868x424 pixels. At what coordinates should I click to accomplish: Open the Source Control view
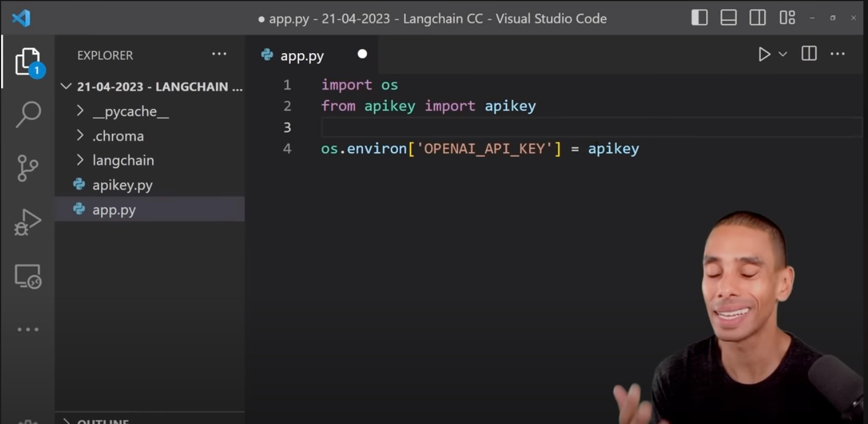coord(28,168)
